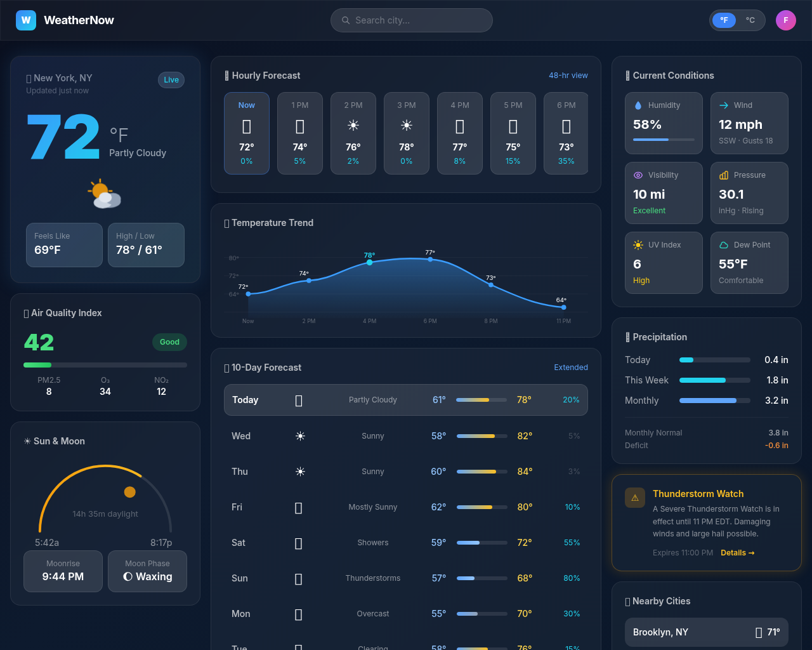Click the sun dot on daylight arc

click(x=130, y=492)
